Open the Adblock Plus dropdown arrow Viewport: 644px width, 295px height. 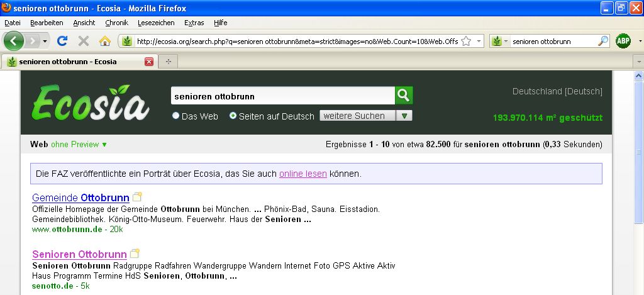click(x=640, y=42)
